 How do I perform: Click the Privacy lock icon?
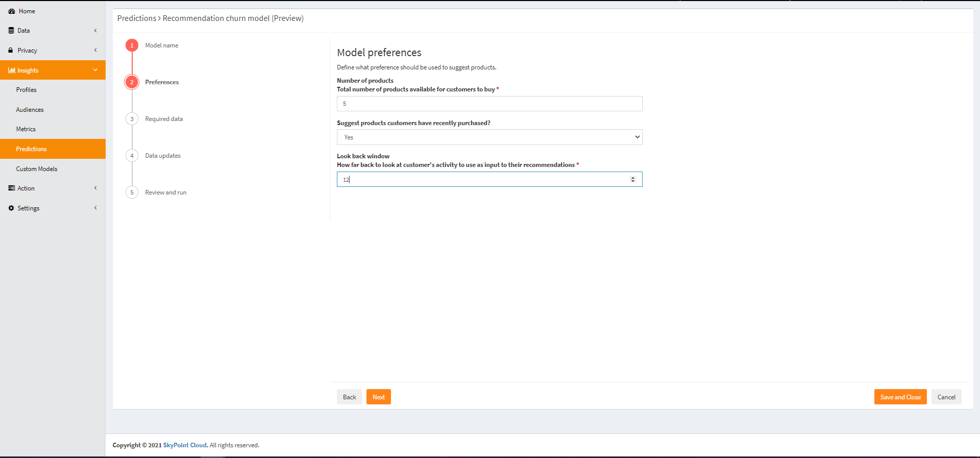(11, 51)
